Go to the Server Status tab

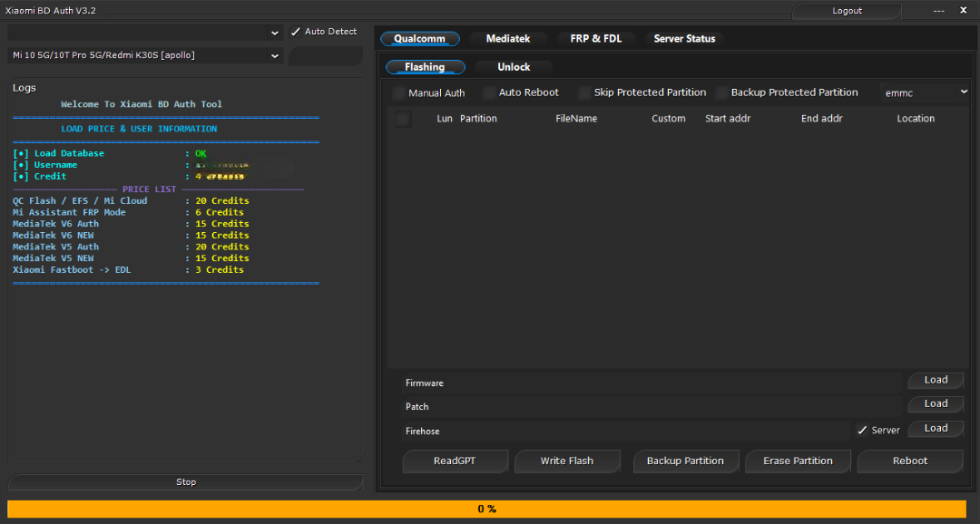tap(684, 39)
